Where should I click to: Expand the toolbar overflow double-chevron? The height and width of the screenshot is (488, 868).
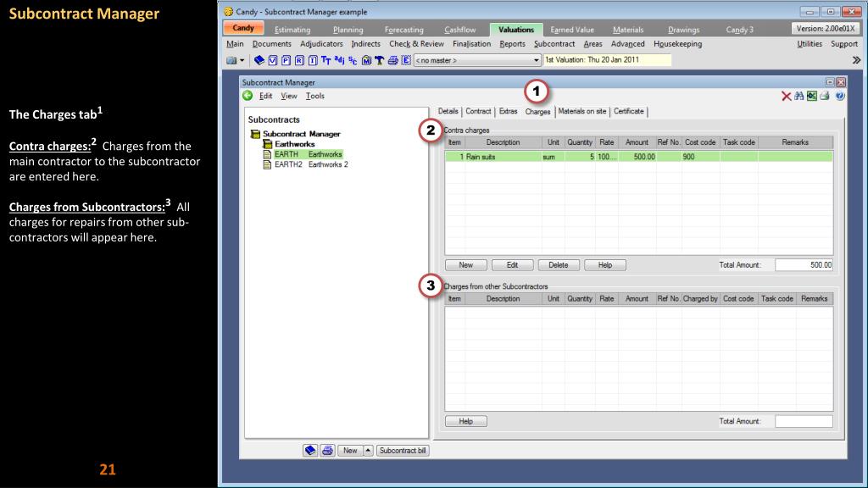(856, 60)
